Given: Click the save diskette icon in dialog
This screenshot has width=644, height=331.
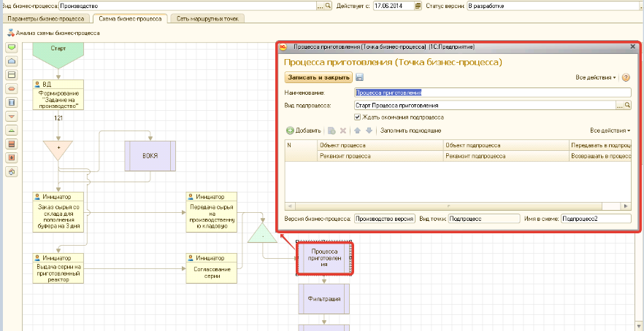Looking at the screenshot, I should [x=360, y=77].
